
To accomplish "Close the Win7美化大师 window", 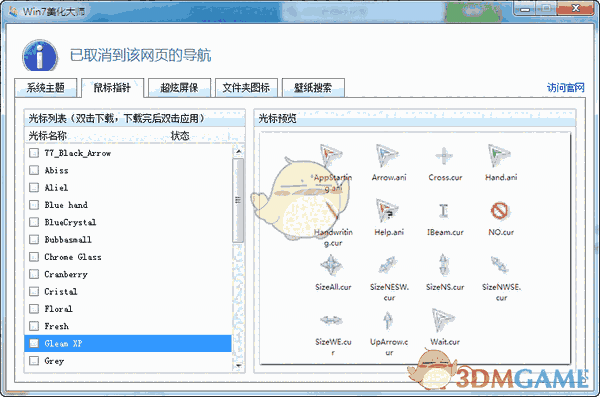I will tap(575, 8).
